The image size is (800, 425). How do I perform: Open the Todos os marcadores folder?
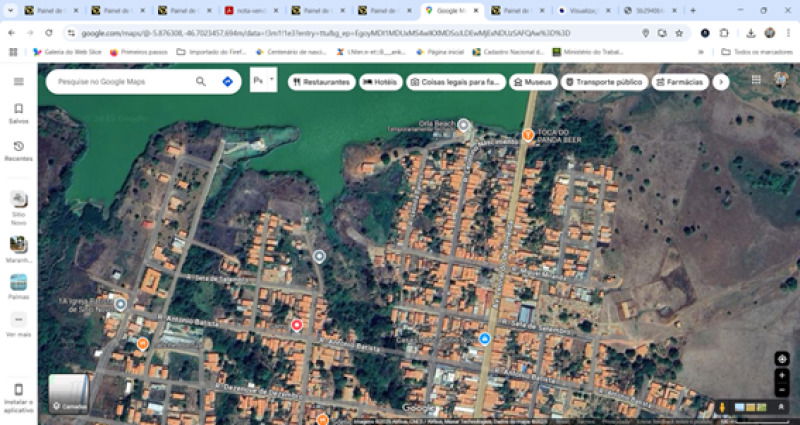(757, 52)
